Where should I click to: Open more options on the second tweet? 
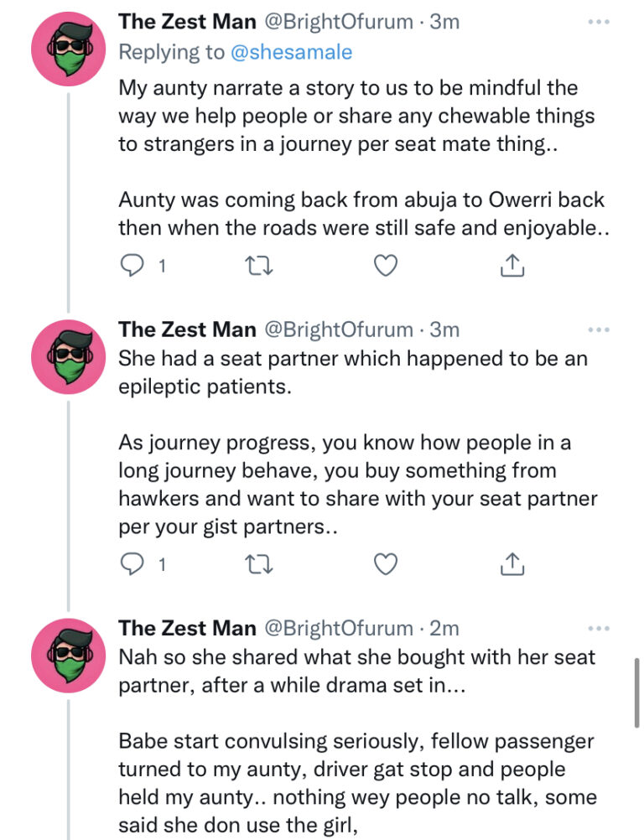pos(598,329)
